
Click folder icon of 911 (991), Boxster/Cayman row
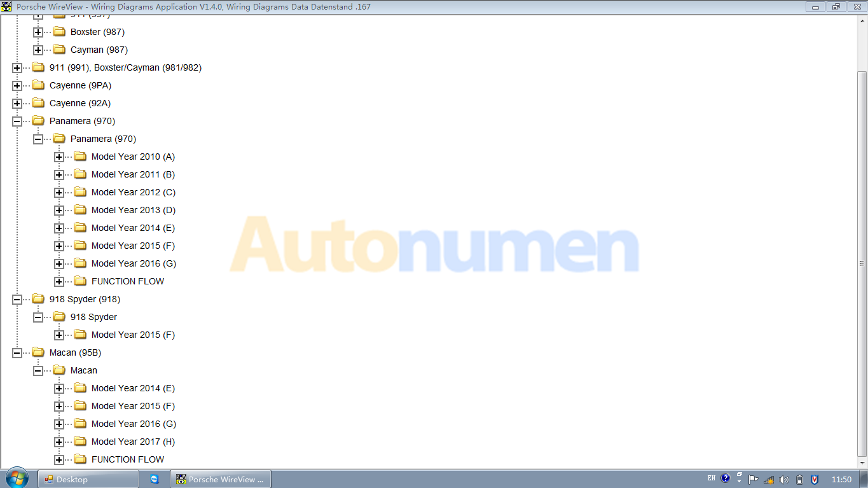(x=38, y=67)
